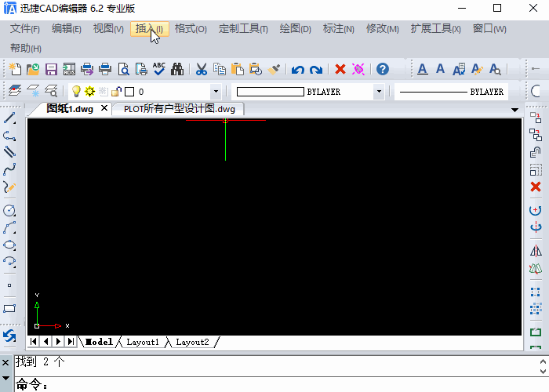Screen dimensions: 549x392
Task: Switch to PLOT所有户型设计图.dwg tab
Action: pos(179,109)
